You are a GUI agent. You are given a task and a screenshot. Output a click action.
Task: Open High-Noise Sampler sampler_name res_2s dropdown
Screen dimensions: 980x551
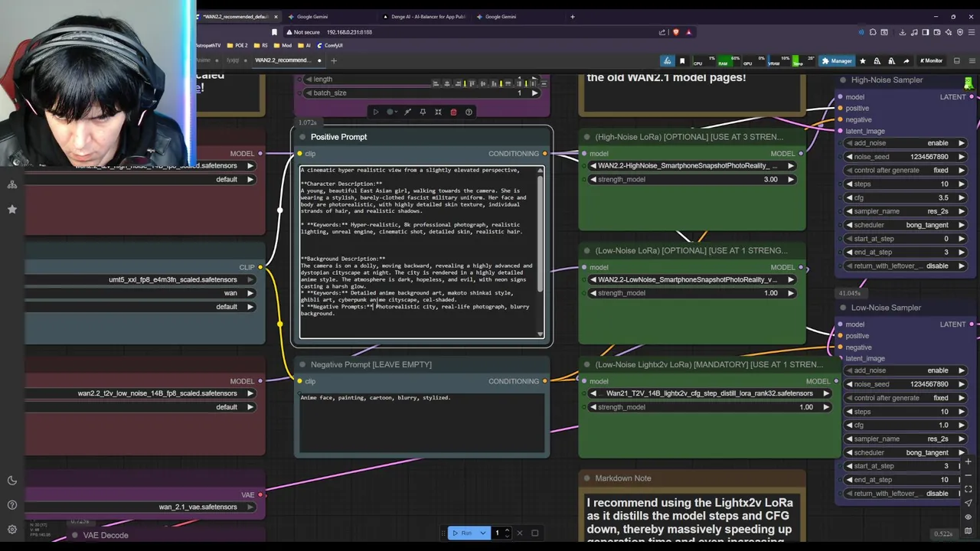coord(904,211)
